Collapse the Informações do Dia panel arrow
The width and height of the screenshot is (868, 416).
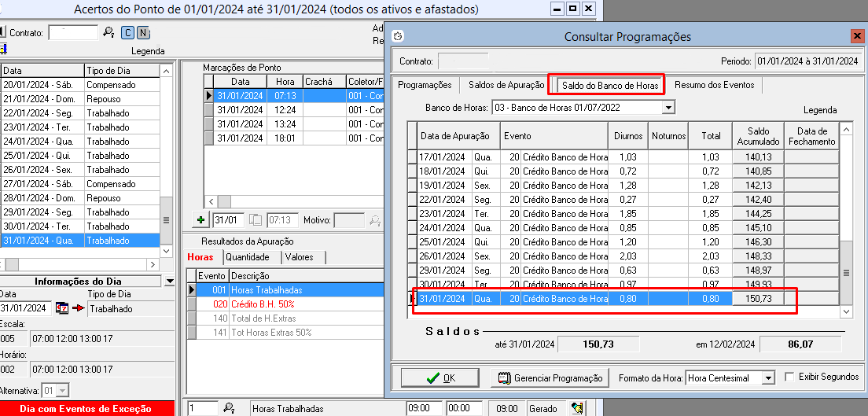pos(169,282)
